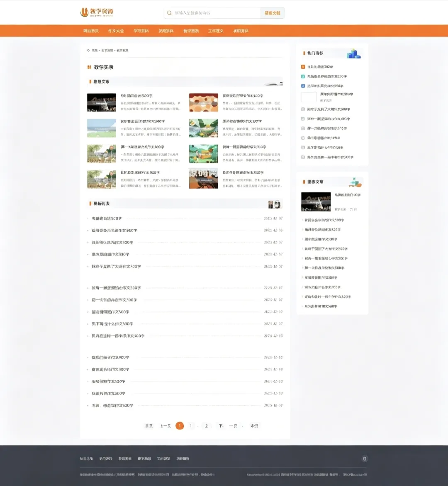Go to page 2 in the pagination
The image size is (448, 486).
[x=207, y=426]
